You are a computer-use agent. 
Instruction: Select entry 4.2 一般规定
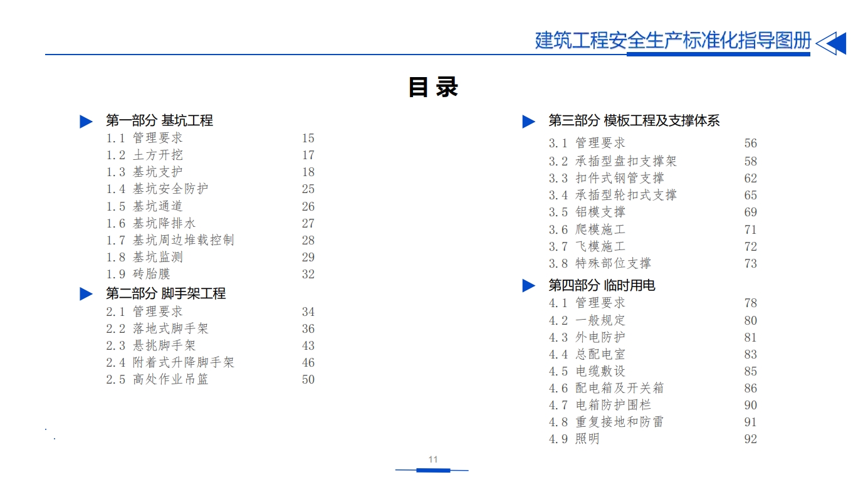[x=587, y=320]
